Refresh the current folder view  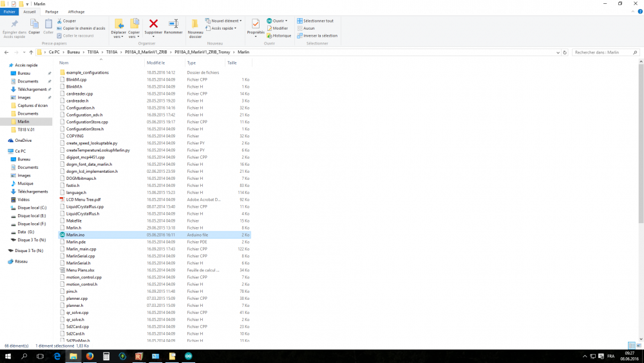(x=565, y=53)
